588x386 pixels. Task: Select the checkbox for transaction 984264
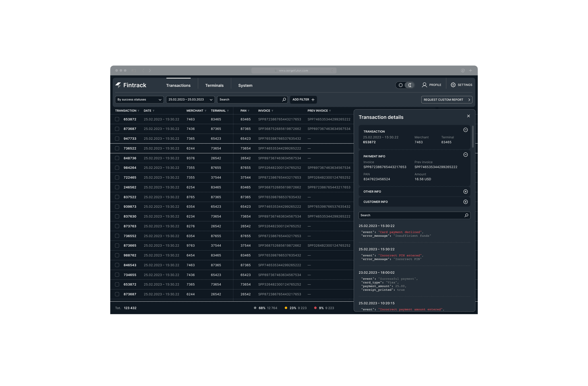tap(117, 168)
